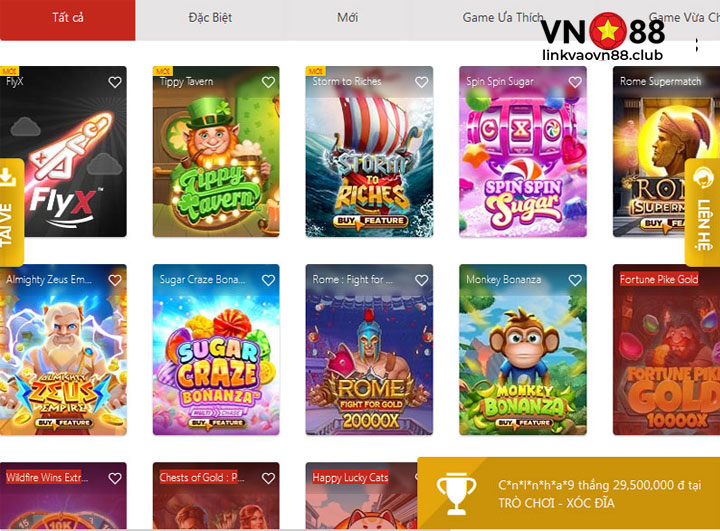The height and width of the screenshot is (531, 720).
Task: Open the Liên Hệ contact side tab
Action: point(703,212)
